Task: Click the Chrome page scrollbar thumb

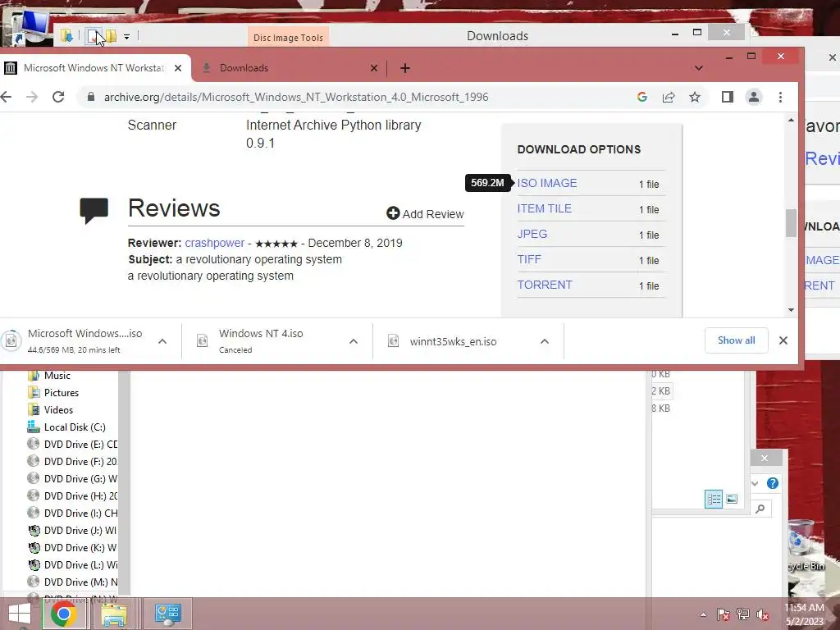Action: tap(792, 222)
